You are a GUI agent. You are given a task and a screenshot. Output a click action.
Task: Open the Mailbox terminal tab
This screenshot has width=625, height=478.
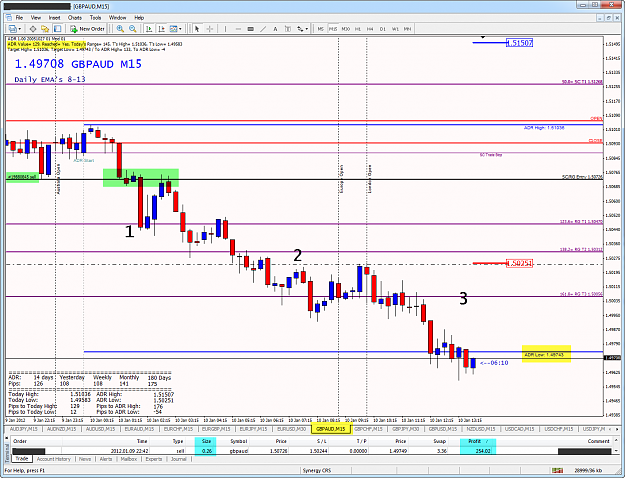coord(129,459)
